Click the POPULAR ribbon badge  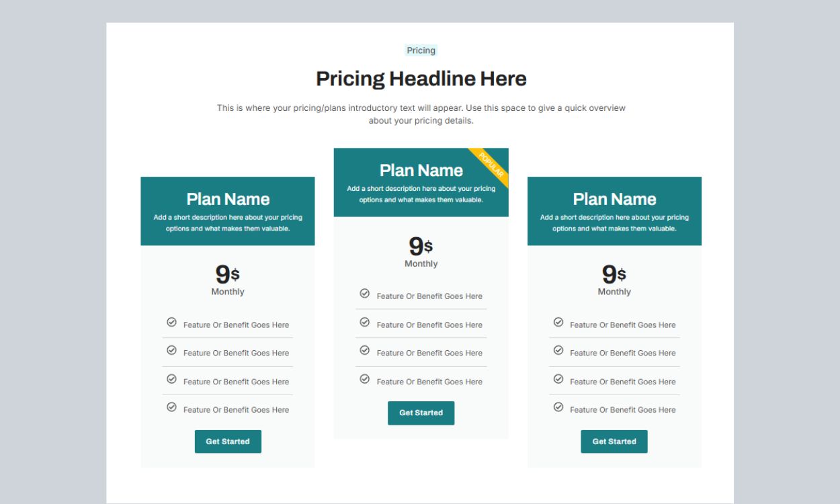[x=491, y=165]
